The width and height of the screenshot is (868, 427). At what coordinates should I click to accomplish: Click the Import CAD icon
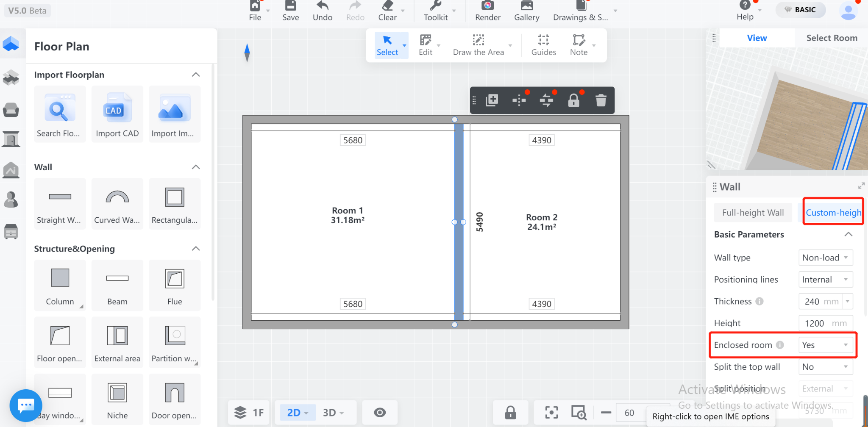tap(117, 114)
